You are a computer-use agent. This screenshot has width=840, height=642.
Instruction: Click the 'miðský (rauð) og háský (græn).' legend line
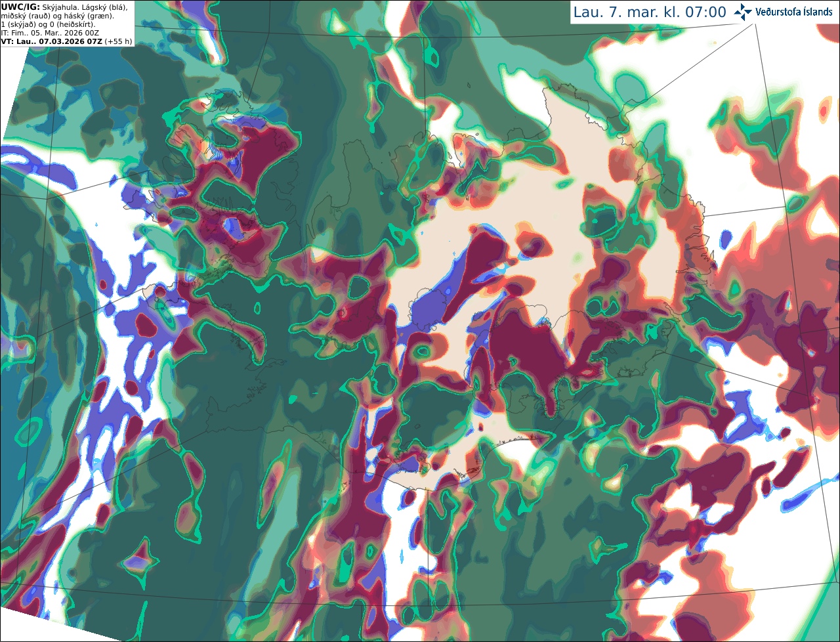pyautogui.click(x=57, y=16)
